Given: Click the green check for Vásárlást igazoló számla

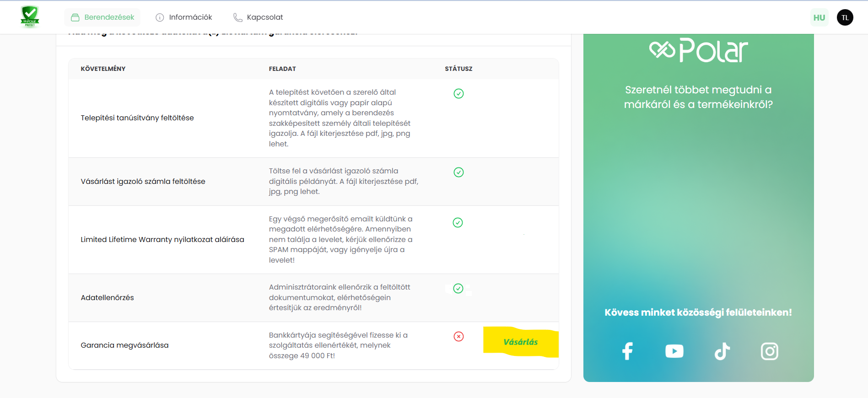Looking at the screenshot, I should tap(458, 172).
